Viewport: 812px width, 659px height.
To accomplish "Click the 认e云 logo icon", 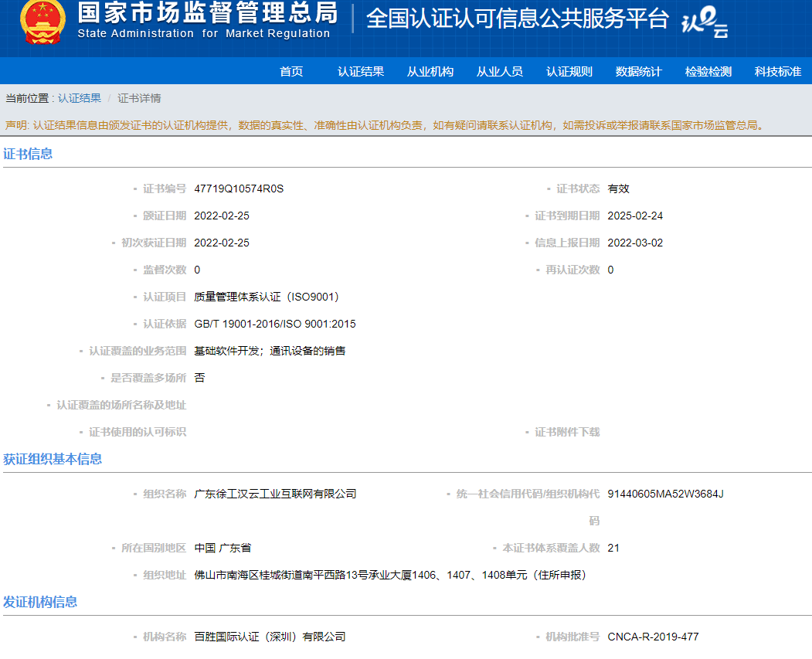I will (x=703, y=23).
